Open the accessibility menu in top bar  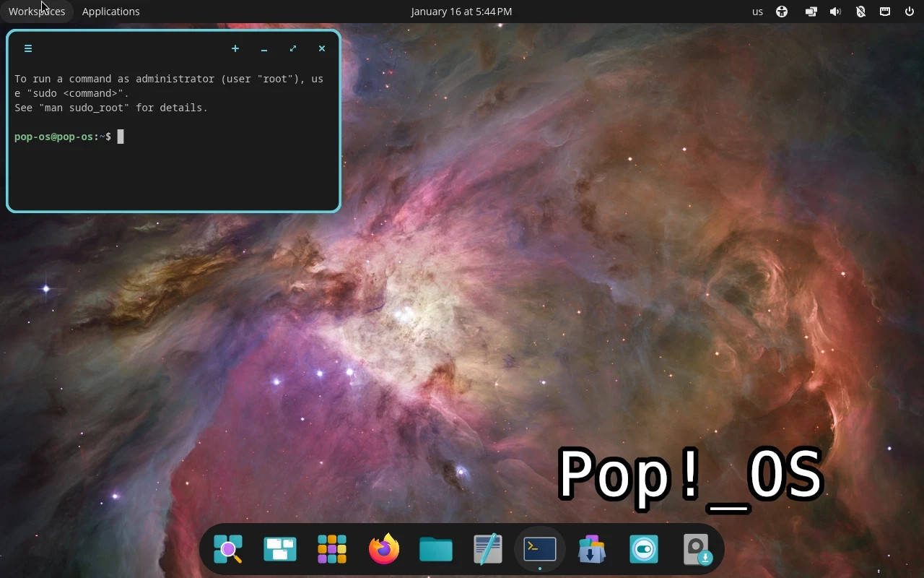(782, 12)
